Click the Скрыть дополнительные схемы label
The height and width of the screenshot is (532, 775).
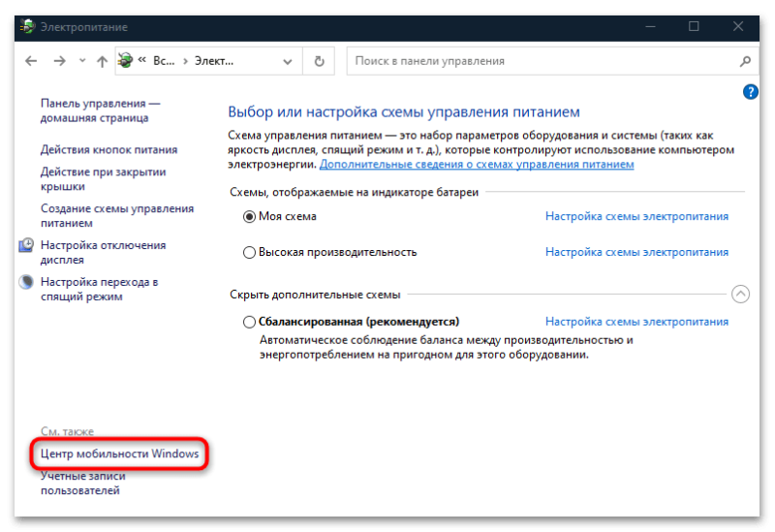click(315, 295)
